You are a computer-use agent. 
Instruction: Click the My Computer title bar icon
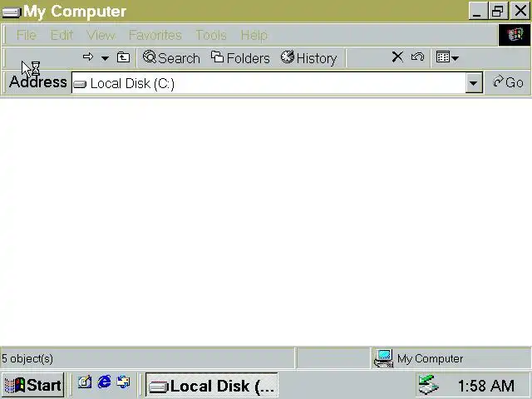(12, 12)
